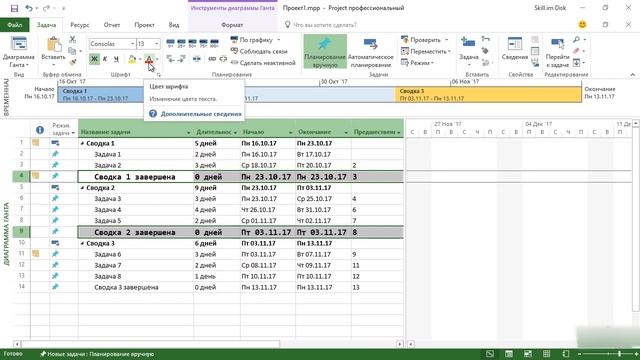Open the Gantt Chart (Диаграмма Ганта) view button
Screen dimensions: 640x360
pos(18,52)
